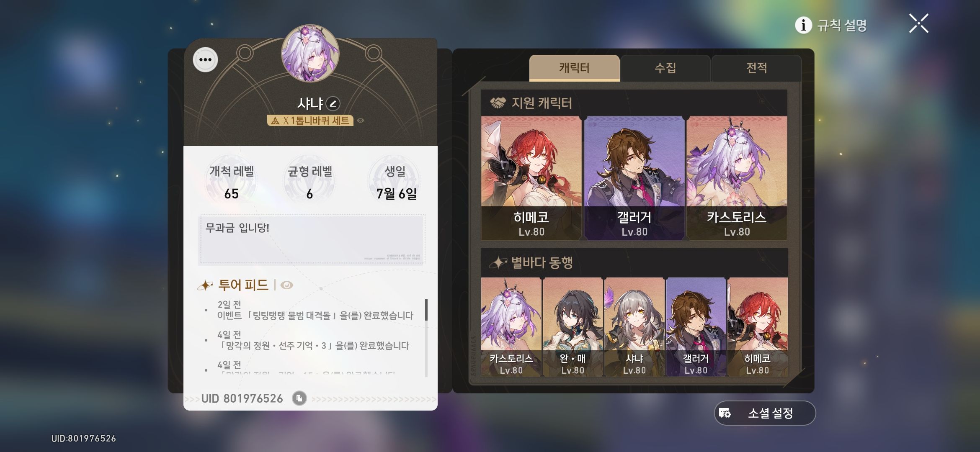Screen dimensions: 980x452
Task: Toggle title badge visibility eye icon
Action: 361,121
